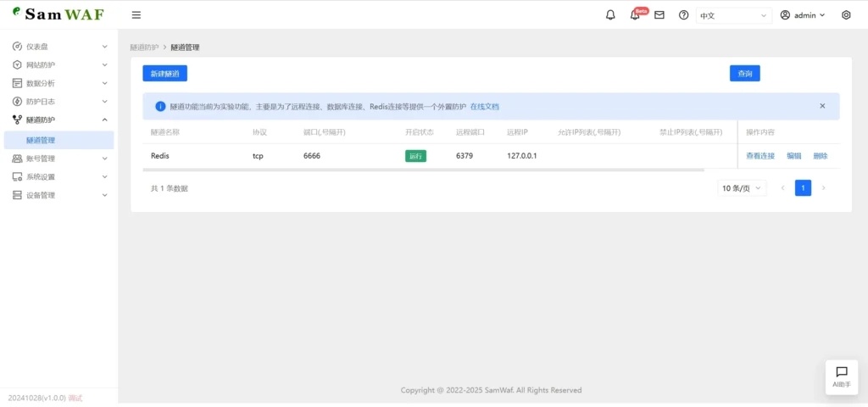
Task: Change the 10 条/页 page size dropdown
Action: pos(742,188)
